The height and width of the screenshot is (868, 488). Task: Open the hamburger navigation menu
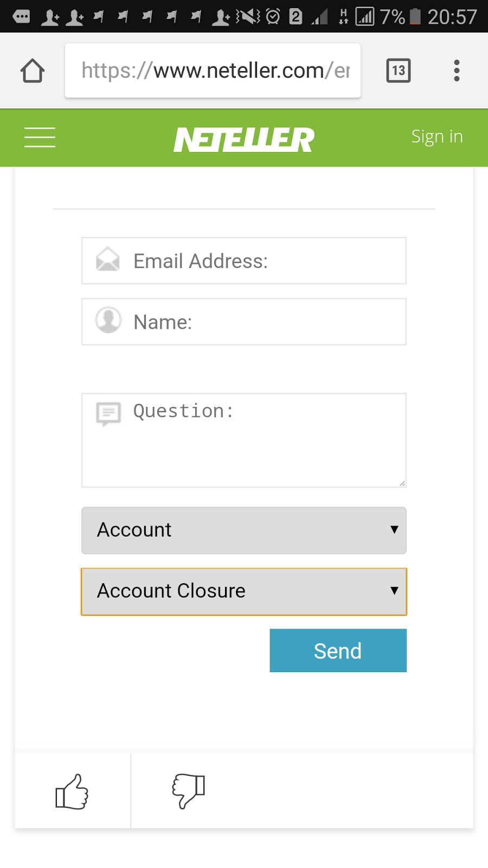tap(40, 137)
